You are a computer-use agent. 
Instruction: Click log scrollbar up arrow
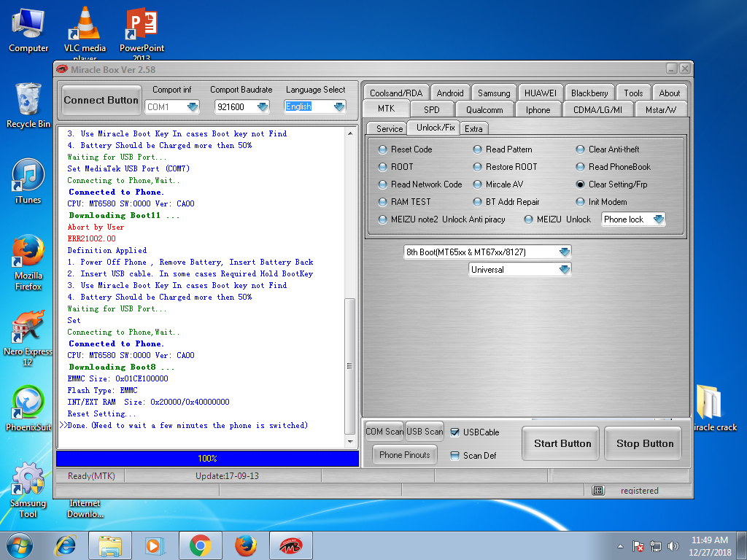(350, 133)
